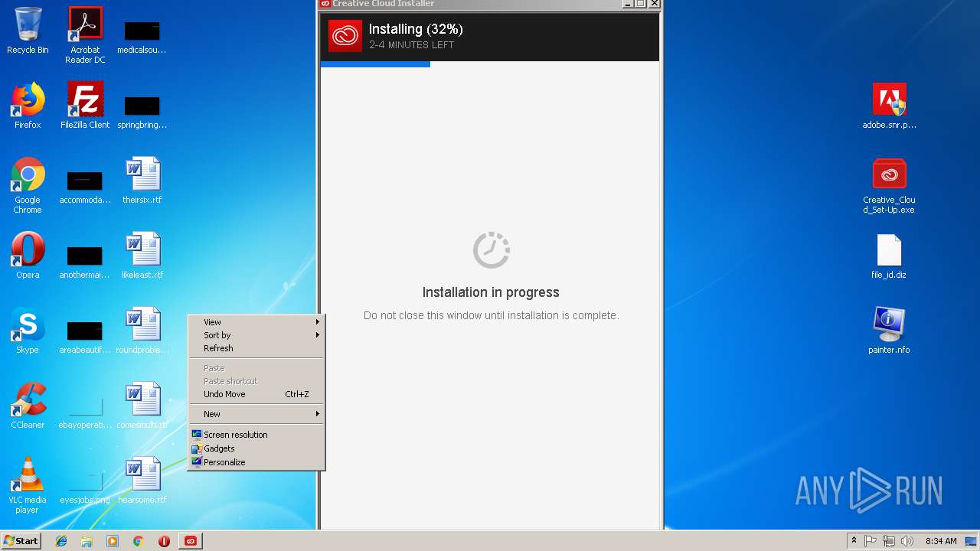Image resolution: width=980 pixels, height=551 pixels.
Task: Expand the New submenu in context menu
Action: coord(256,414)
